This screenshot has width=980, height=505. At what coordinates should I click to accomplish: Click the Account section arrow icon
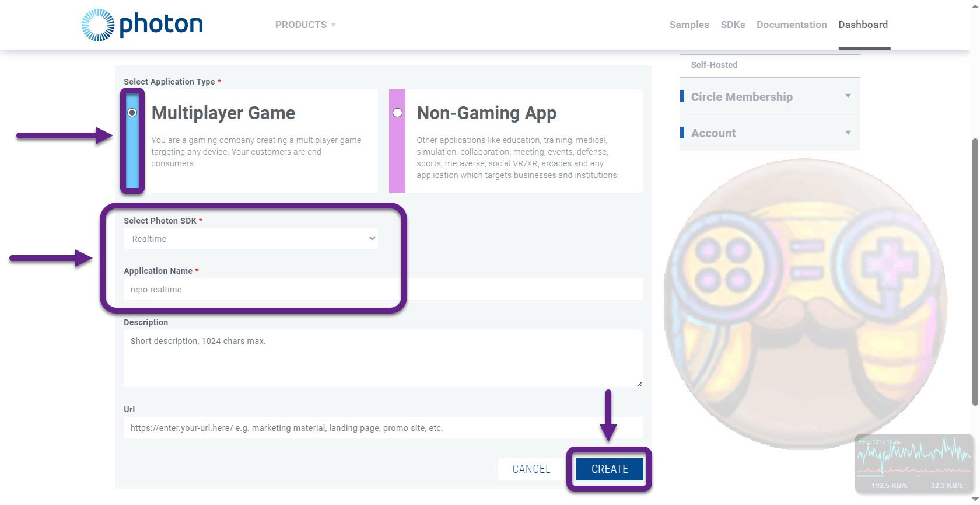click(848, 133)
